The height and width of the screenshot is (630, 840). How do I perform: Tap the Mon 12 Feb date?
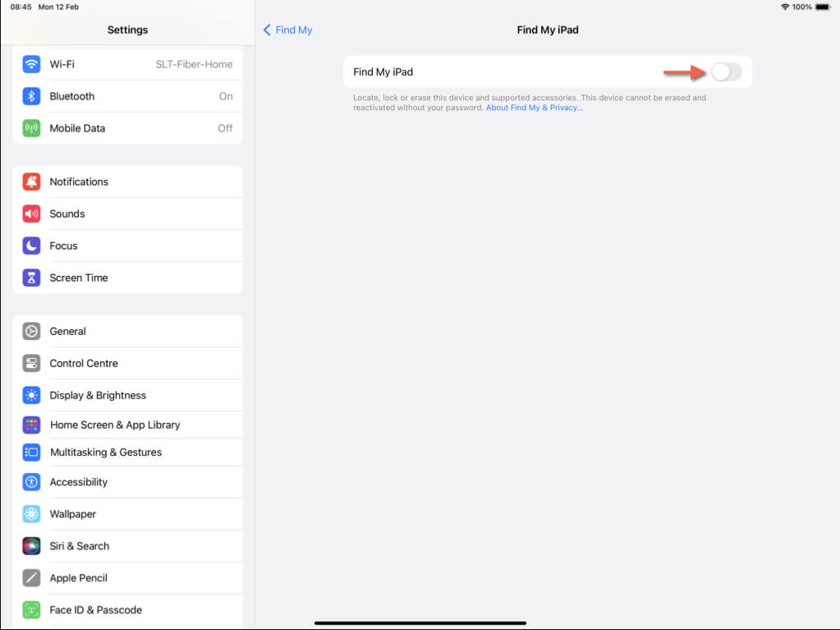[58, 7]
